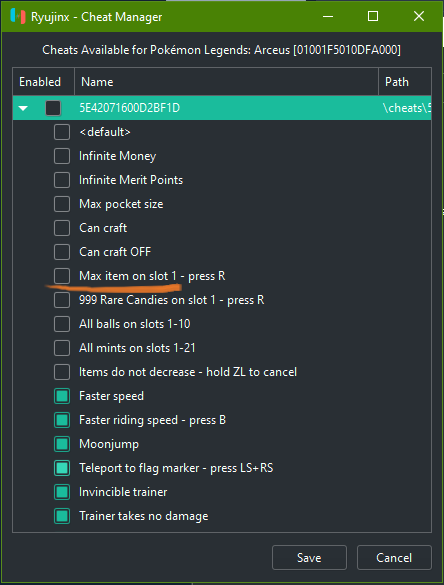
Task: Select the Moonjump row text
Action: coord(109,444)
